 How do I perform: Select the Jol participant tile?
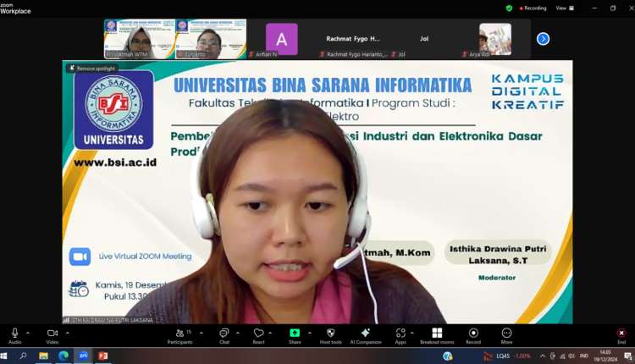tap(424, 39)
